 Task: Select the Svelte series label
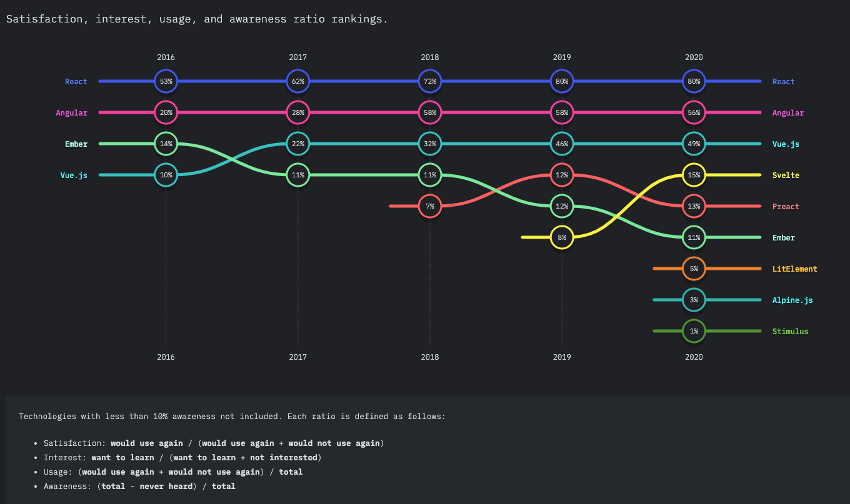coord(786,175)
